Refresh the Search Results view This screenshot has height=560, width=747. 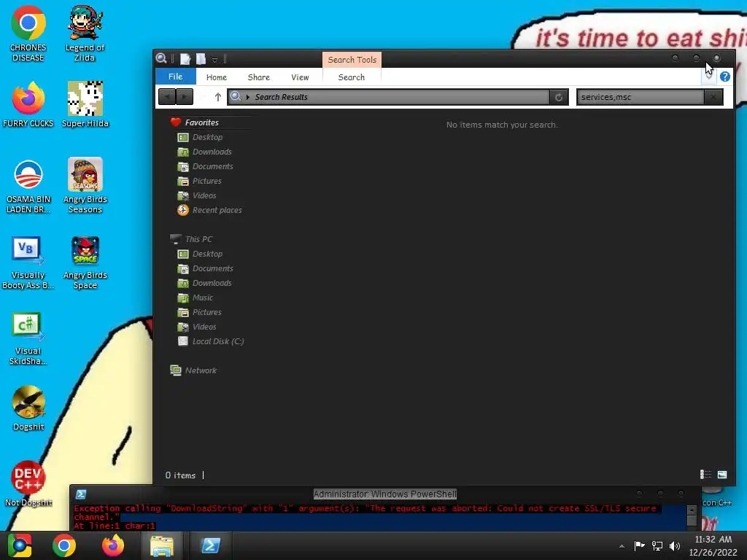coord(558,97)
